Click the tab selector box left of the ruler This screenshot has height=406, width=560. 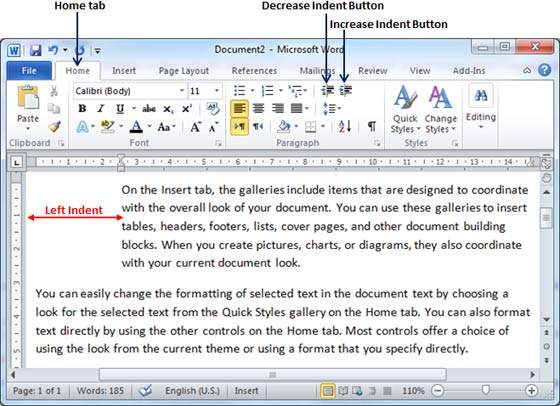tap(16, 162)
